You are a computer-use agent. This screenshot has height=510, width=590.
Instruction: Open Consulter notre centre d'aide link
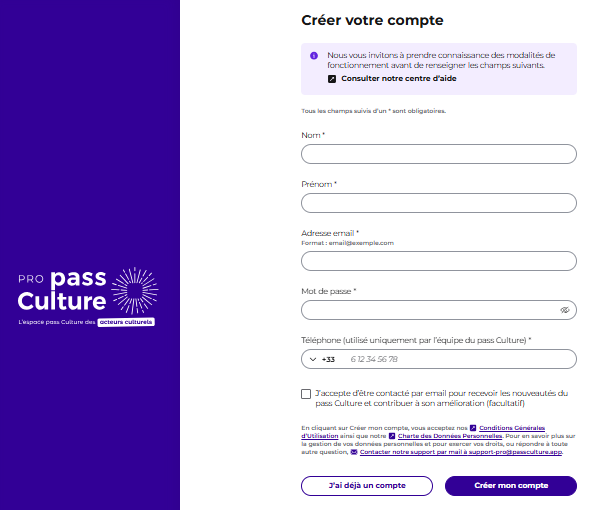tap(398, 79)
